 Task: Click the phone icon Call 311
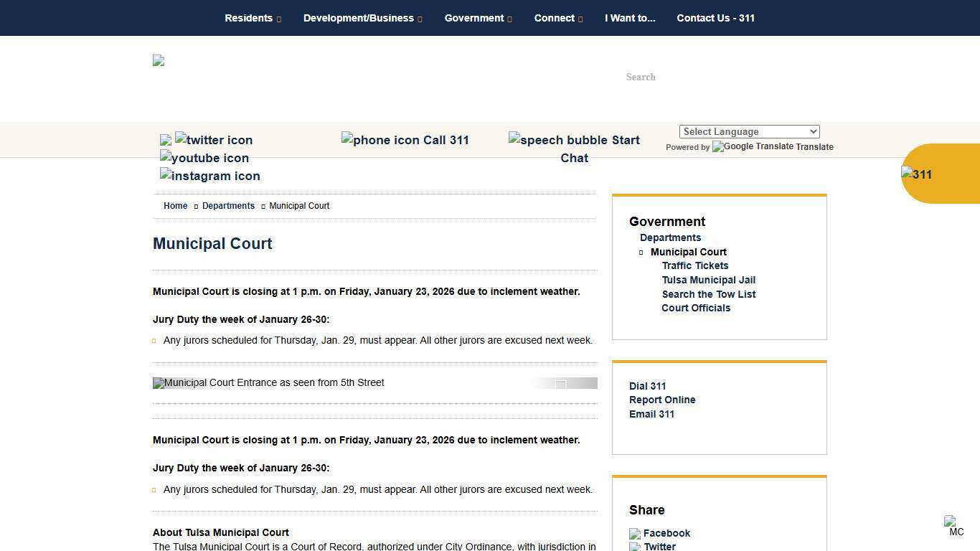(x=405, y=140)
